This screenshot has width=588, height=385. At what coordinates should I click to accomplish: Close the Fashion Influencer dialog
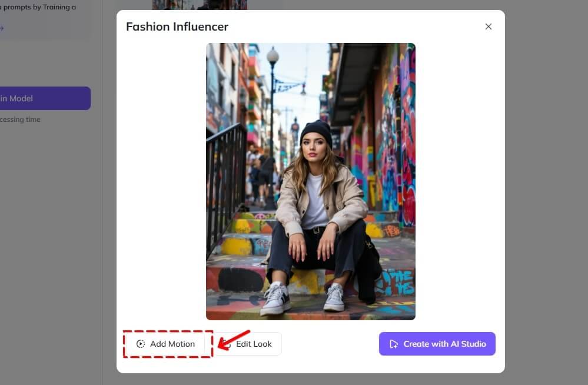(x=488, y=26)
